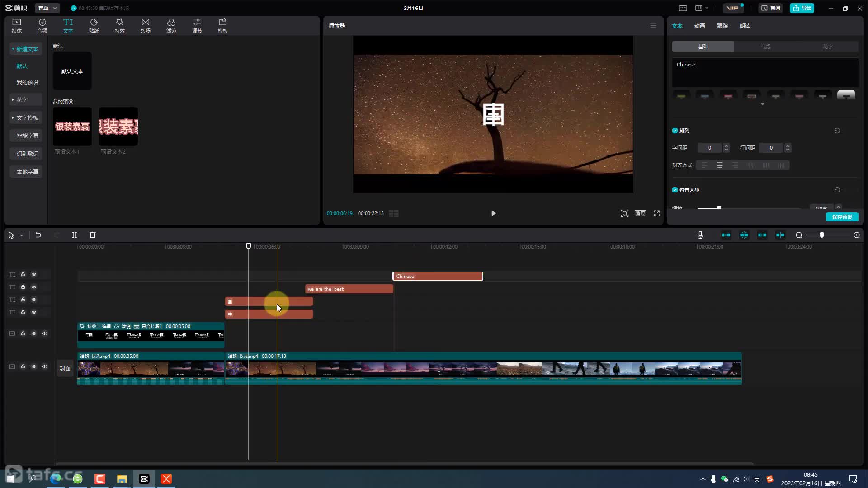Uncheck the 位置大小 checkbox
This screenshot has width=868, height=488.
(x=675, y=190)
